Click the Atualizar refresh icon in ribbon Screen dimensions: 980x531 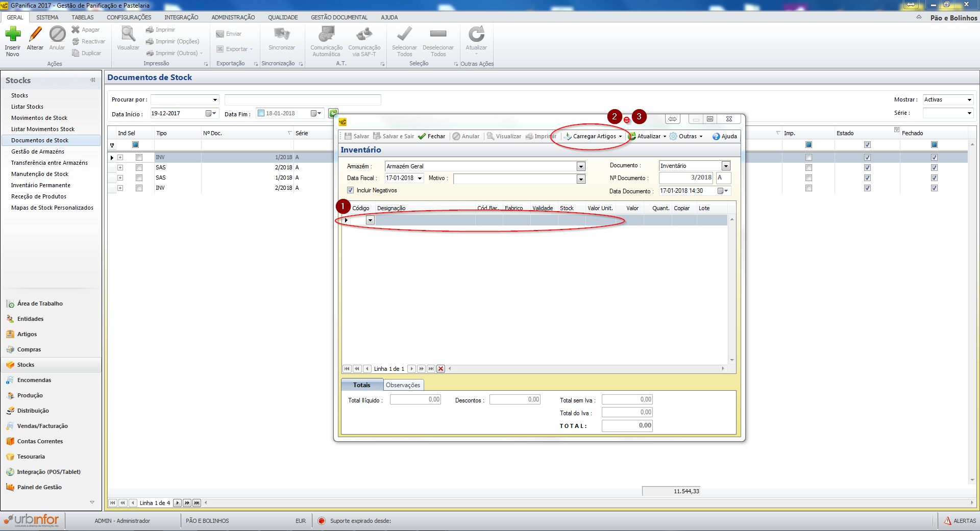coord(476,35)
